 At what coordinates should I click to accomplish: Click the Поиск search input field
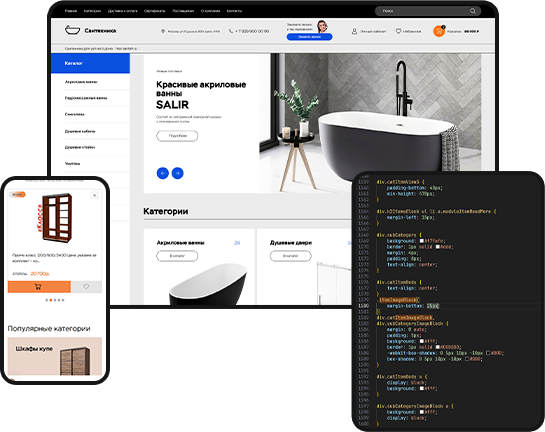tap(428, 11)
